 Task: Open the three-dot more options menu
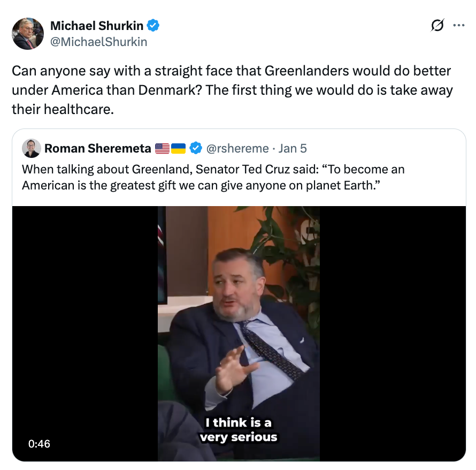click(x=458, y=25)
